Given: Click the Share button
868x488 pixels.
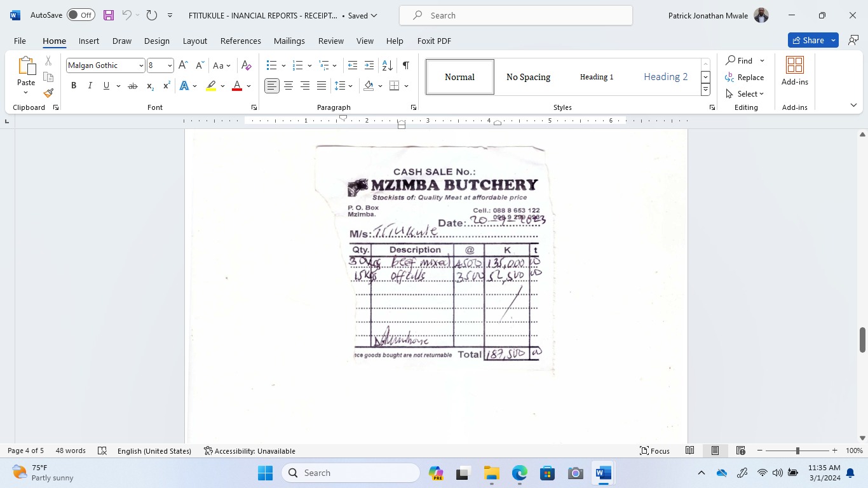Looking at the screenshot, I should (x=807, y=40).
